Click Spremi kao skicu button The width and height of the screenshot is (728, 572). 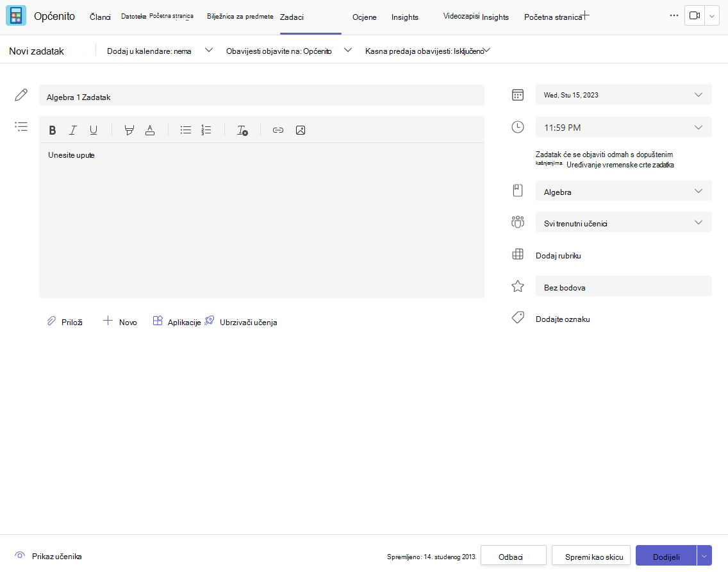point(591,556)
